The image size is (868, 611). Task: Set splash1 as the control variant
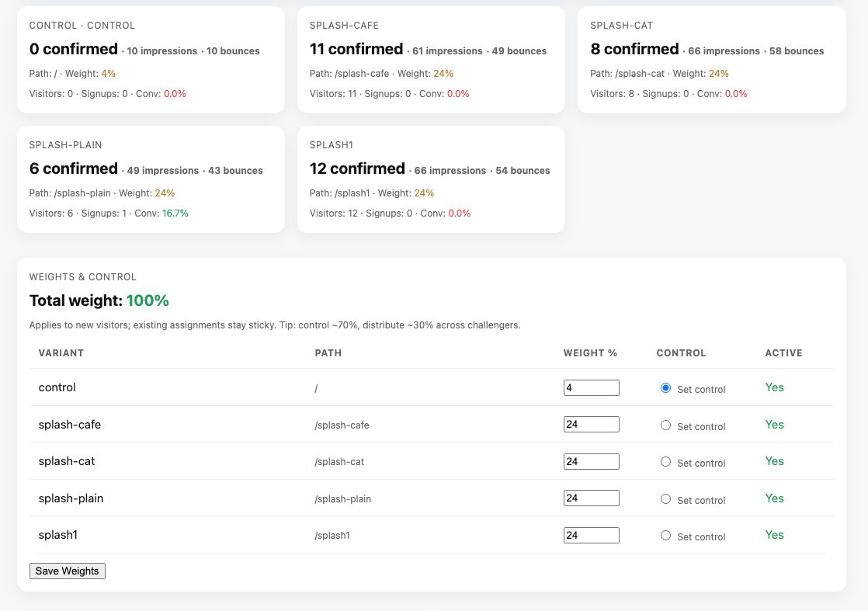(665, 535)
